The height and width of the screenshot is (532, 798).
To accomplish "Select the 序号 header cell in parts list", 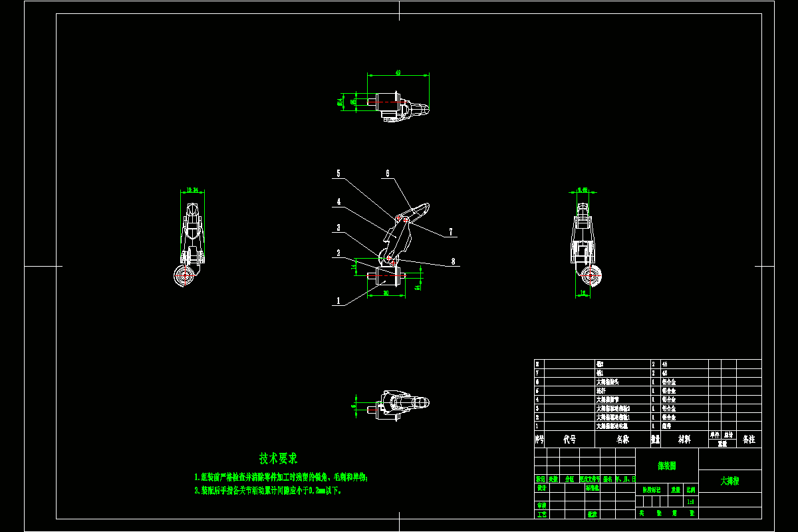I will tap(539, 439).
